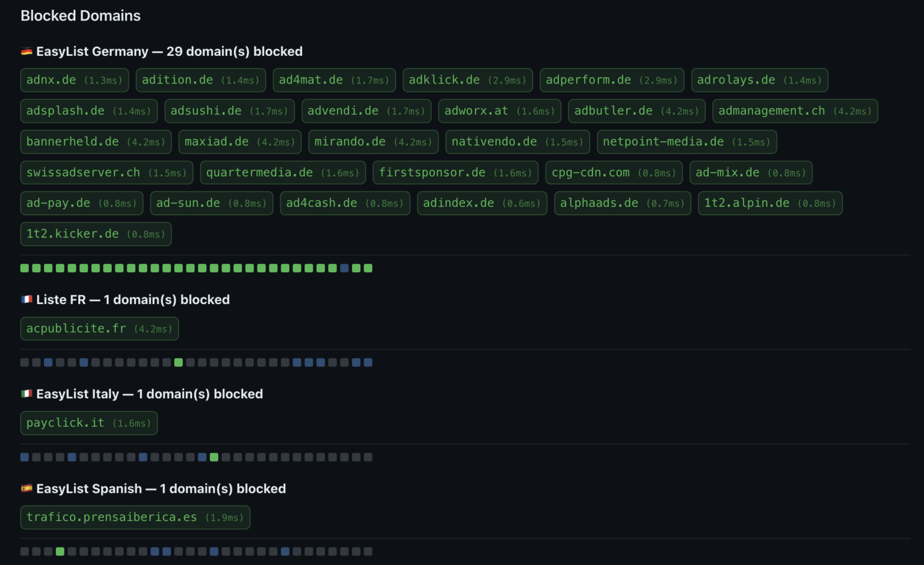The image size is (924, 565).
Task: Click the adindex.de domain chip
Action: pos(482,203)
